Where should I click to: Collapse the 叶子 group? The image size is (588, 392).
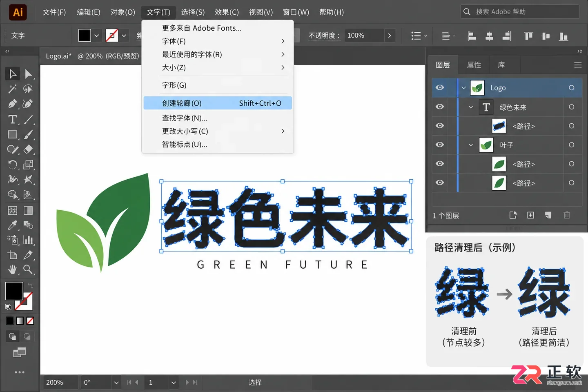point(471,145)
